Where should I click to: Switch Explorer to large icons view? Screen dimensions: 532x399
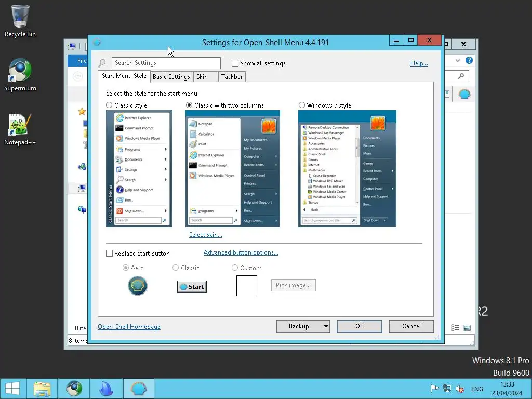(467, 328)
